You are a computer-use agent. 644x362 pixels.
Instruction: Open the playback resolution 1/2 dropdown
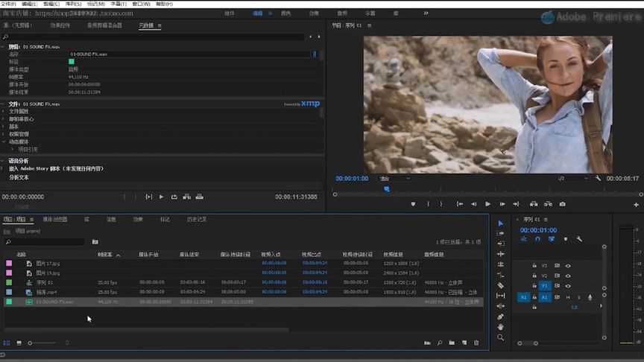(x=574, y=179)
